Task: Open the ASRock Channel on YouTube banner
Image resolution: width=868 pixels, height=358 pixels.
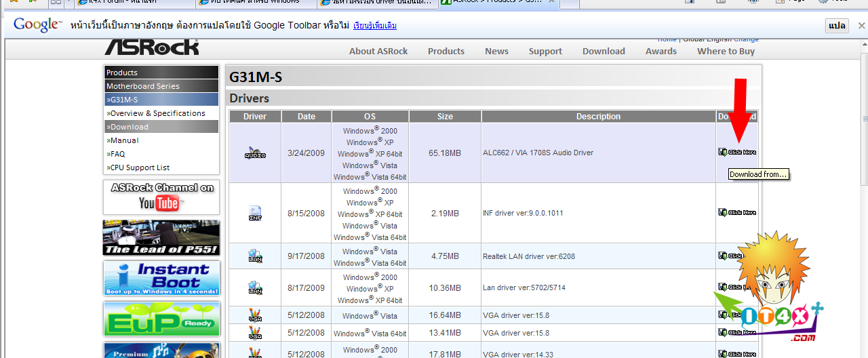Action: (x=161, y=197)
